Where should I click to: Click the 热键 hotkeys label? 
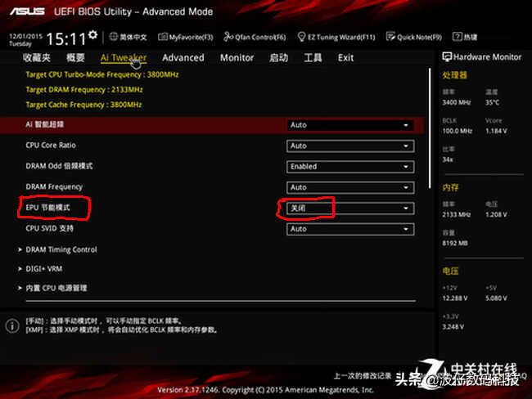coord(471,37)
